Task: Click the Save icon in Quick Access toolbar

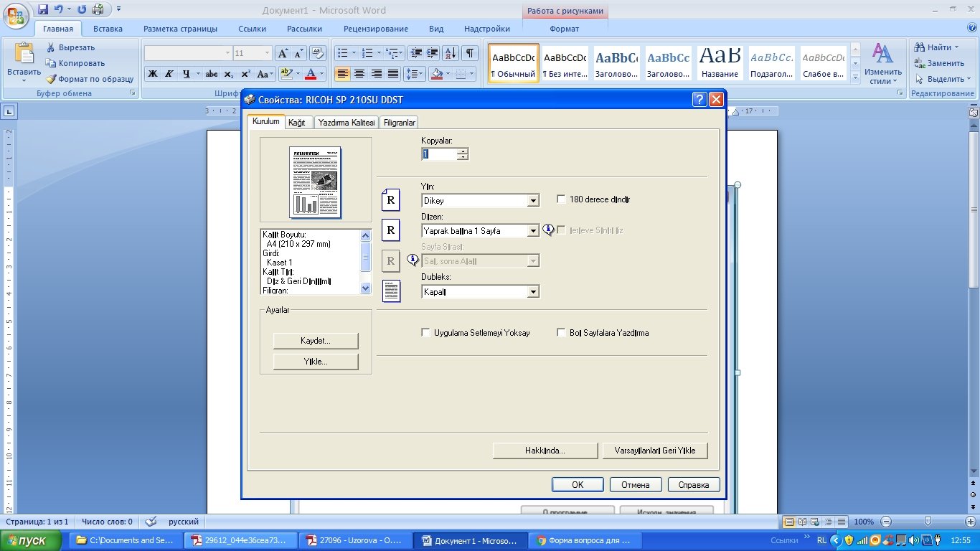Action: tap(43, 9)
